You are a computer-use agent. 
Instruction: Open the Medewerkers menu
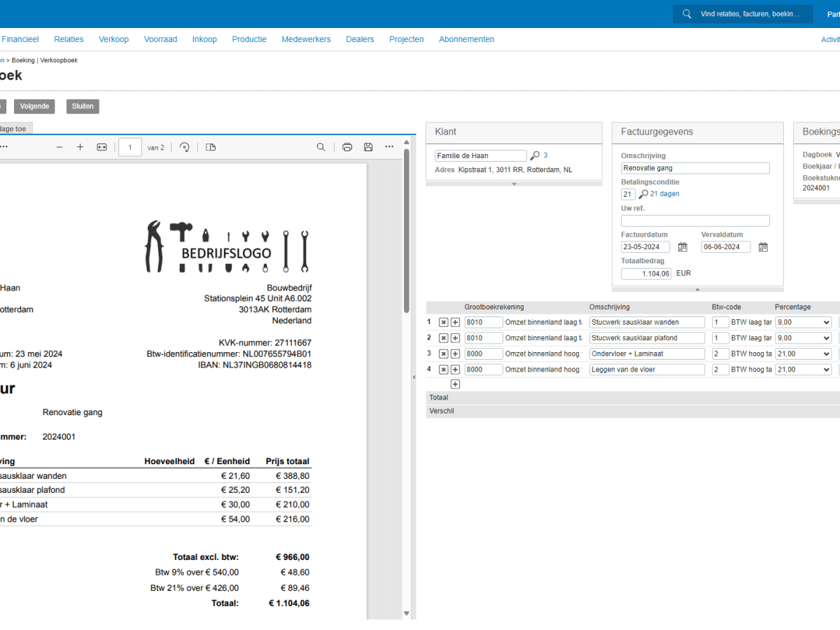point(306,39)
